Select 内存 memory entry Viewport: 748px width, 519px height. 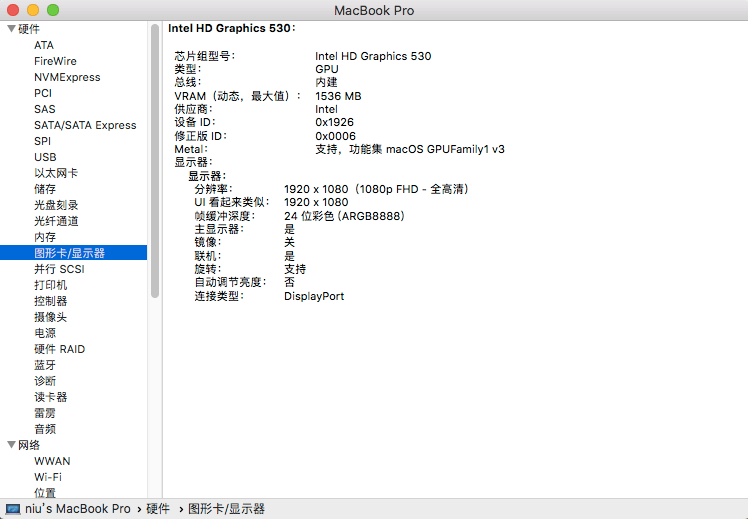(x=45, y=237)
